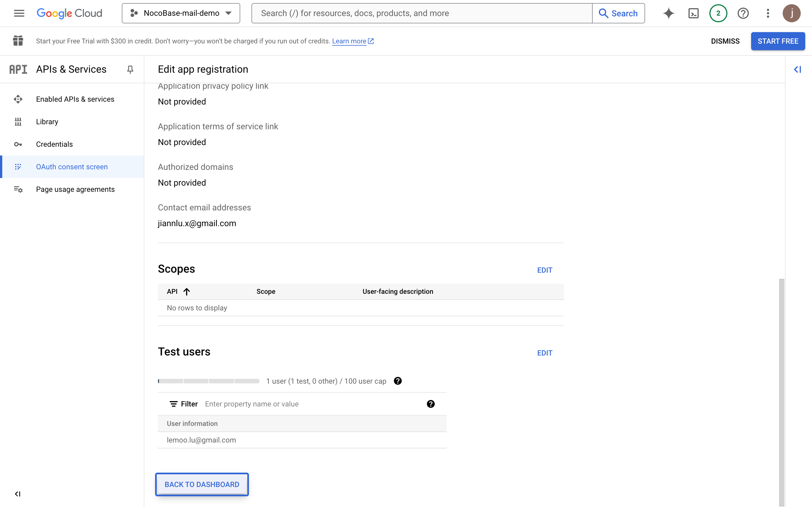Click help icon next to user cap
The width and height of the screenshot is (812, 507).
[398, 381]
